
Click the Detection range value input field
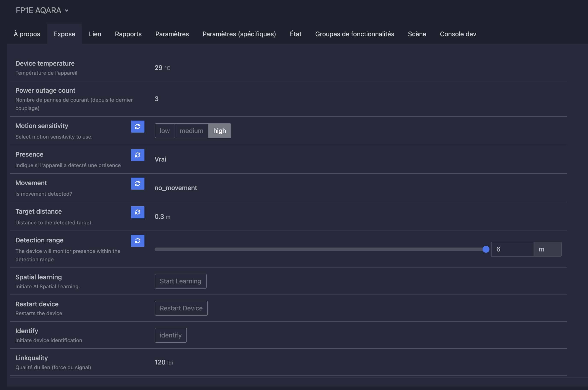(x=512, y=249)
